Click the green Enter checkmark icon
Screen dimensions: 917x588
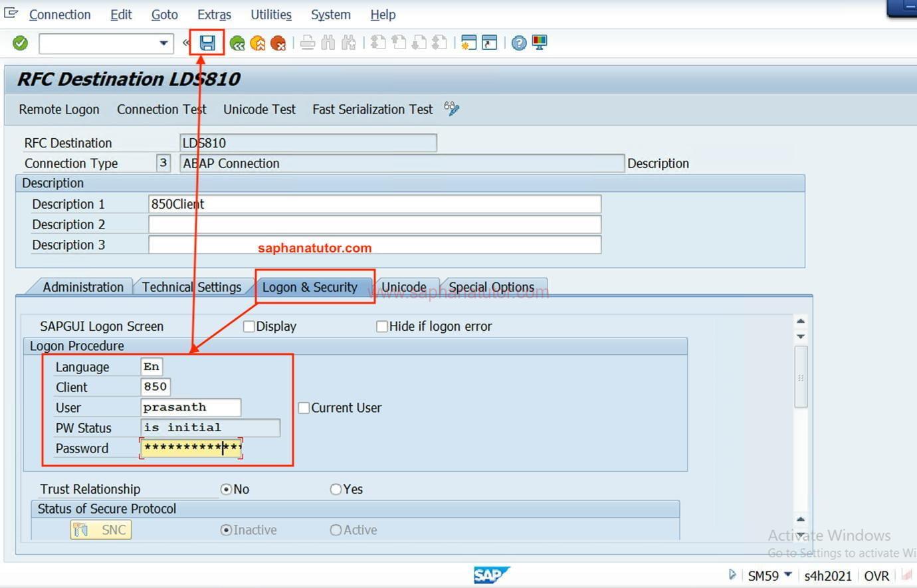[x=21, y=43]
